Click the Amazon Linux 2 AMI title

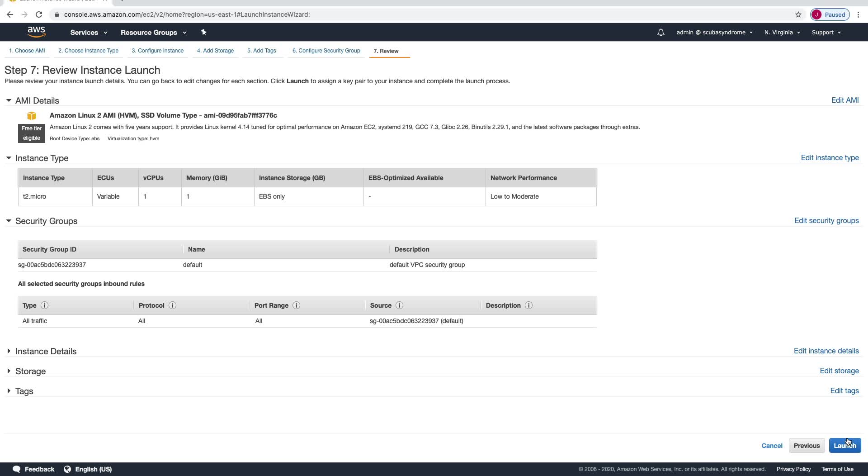pos(163,115)
